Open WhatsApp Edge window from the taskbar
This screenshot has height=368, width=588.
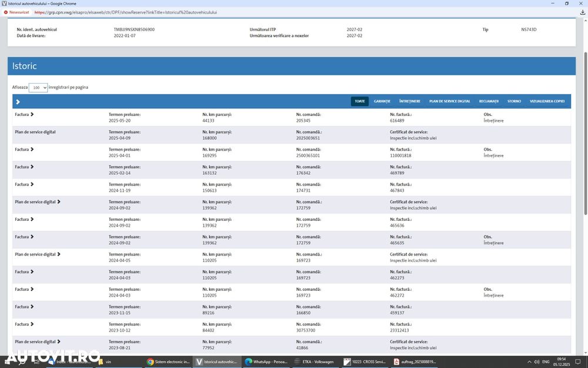[x=266, y=362]
